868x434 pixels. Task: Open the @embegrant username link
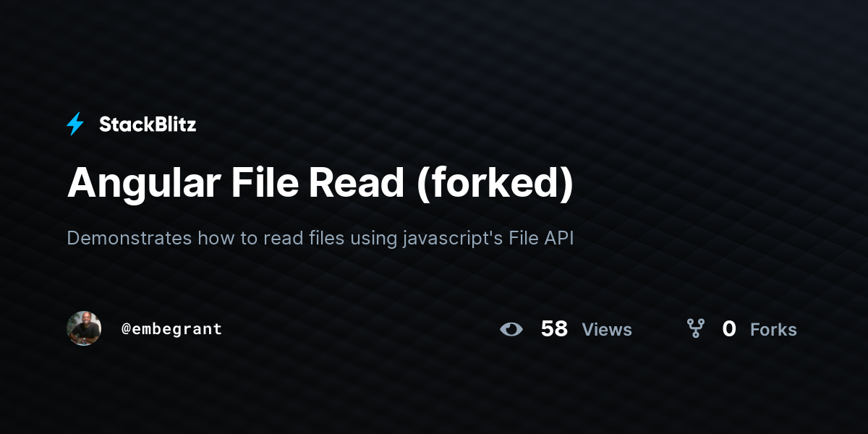[x=171, y=329]
